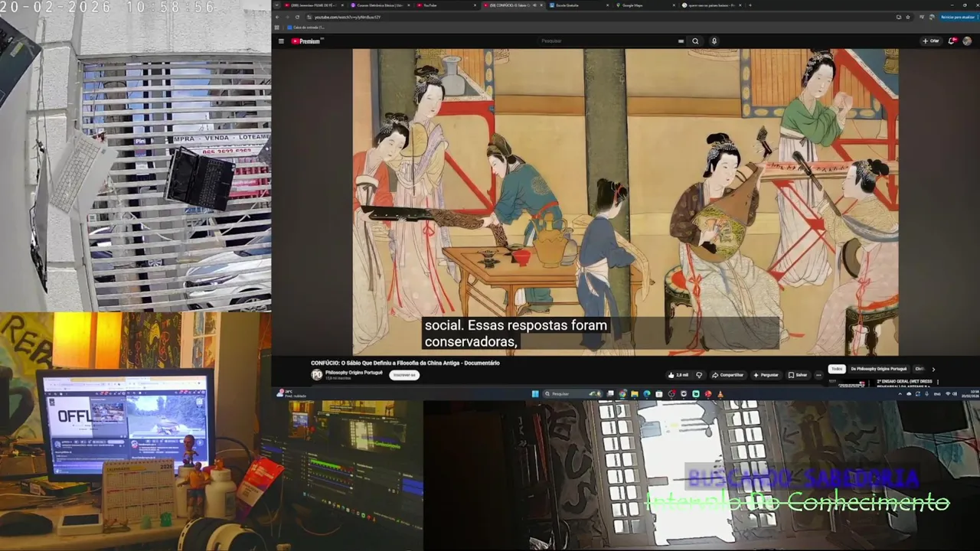Click the Reiniciar para atualizar button
The width and height of the screenshot is (980, 551).
coord(957,17)
